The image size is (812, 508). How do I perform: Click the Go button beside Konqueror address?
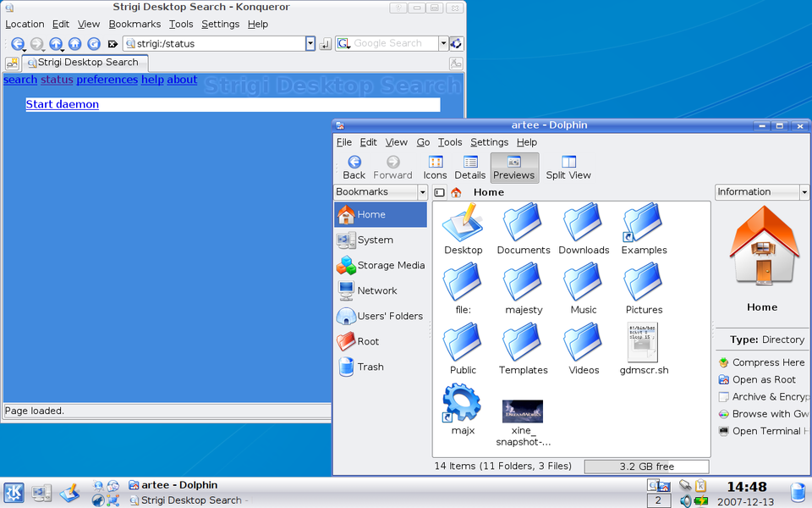coord(325,44)
